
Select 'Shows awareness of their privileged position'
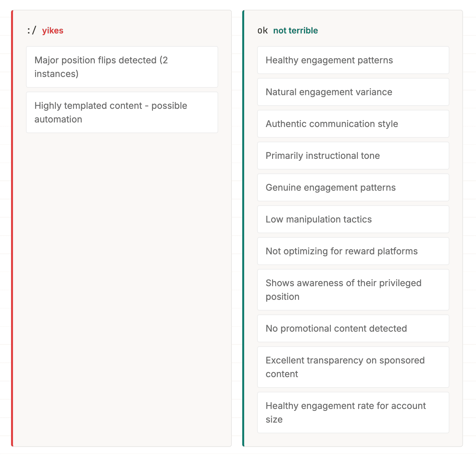tap(353, 290)
